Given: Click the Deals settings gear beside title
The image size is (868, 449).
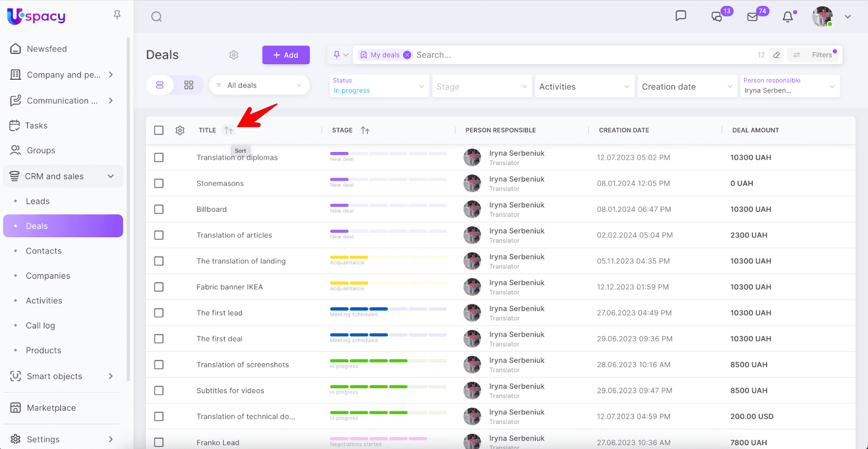Looking at the screenshot, I should [x=234, y=55].
